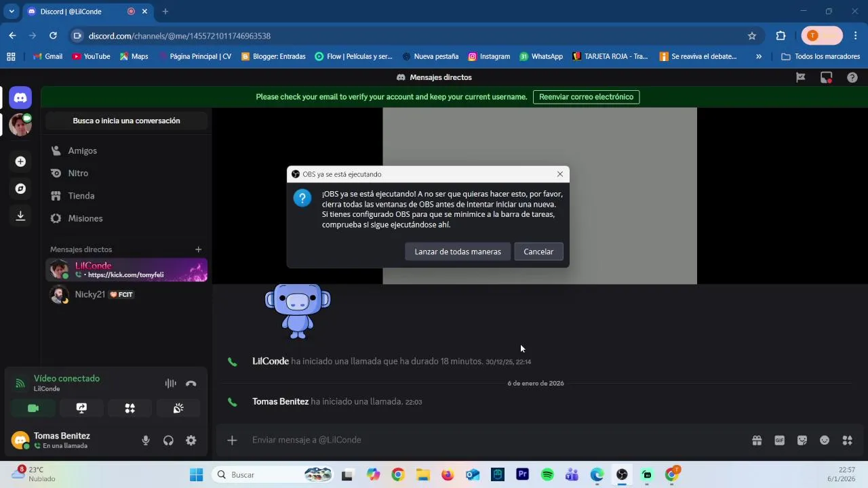Click Busca o inicia una conversación field

(x=127, y=121)
